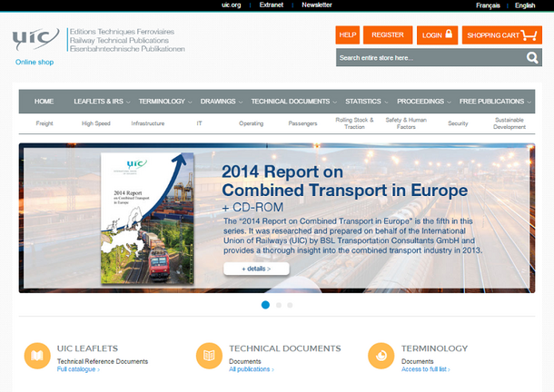Viewport: 554px width, 392px height.
Task: Open the Leaflets & IRS menu
Action: tap(99, 102)
